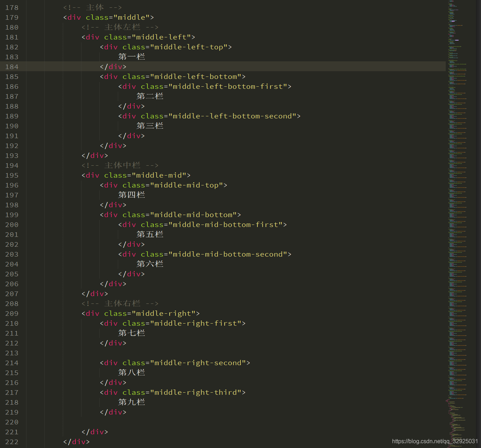Image resolution: width=481 pixels, height=448 pixels.
Task: Click line number 184 in the gutter
Action: click(x=12, y=67)
